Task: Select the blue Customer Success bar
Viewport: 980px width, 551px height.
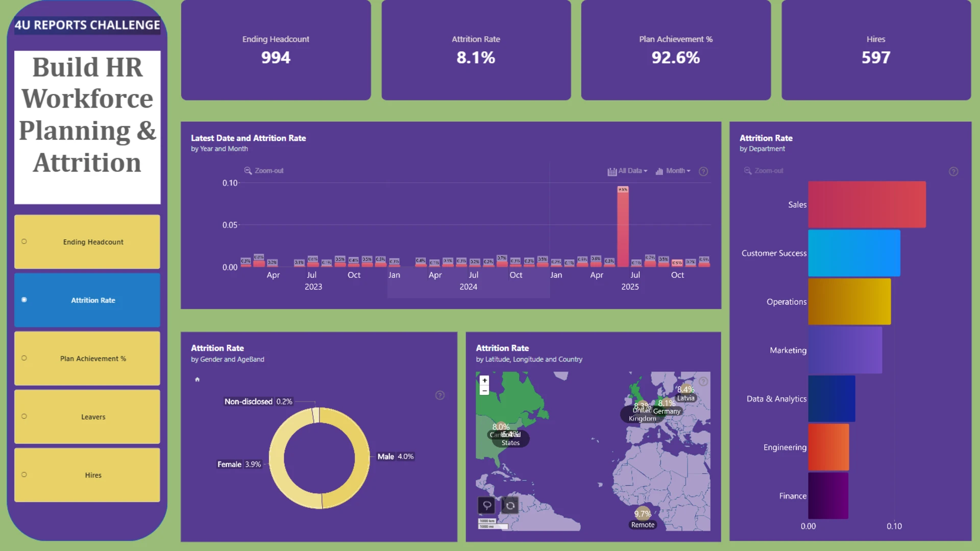Action: (x=854, y=253)
